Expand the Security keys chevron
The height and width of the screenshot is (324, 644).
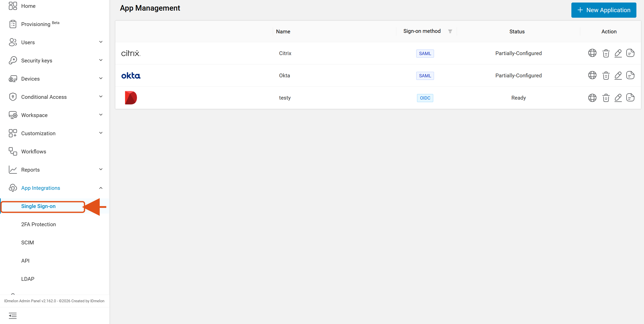tap(101, 60)
